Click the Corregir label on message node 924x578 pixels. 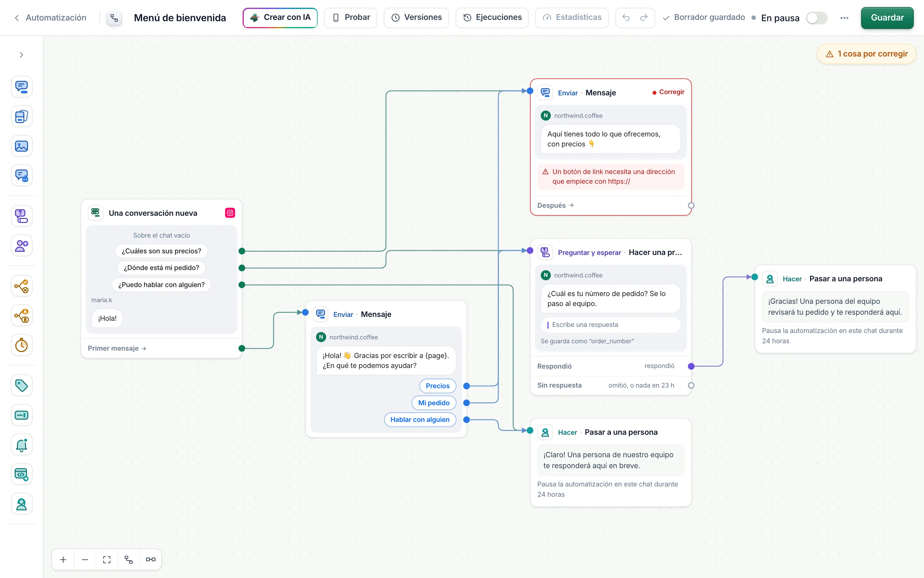[x=668, y=92]
